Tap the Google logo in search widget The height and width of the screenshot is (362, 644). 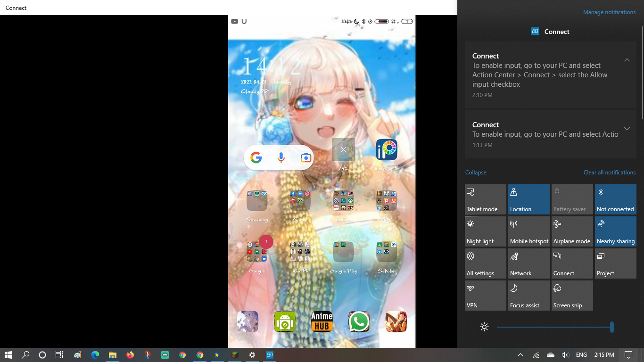256,158
